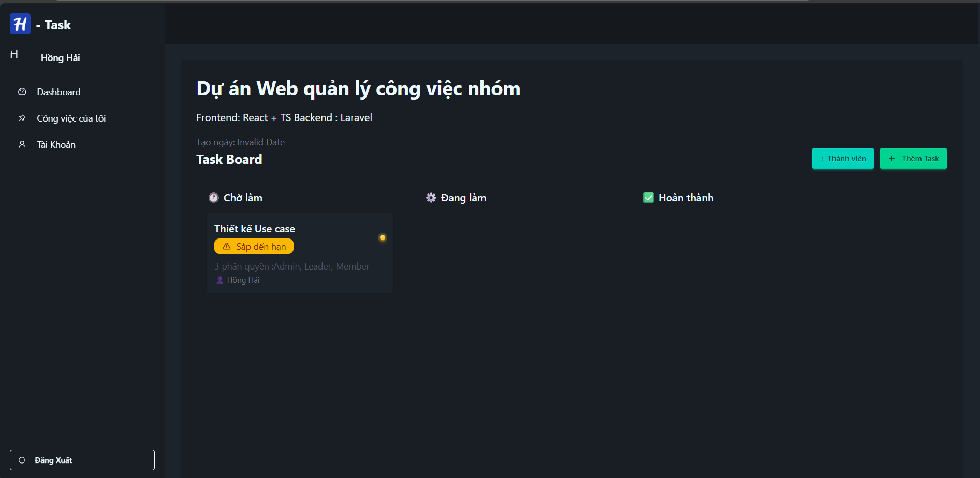Screen dimensions: 980x478
Task: Click the Sắp đến hạn warning badge
Action: (254, 247)
